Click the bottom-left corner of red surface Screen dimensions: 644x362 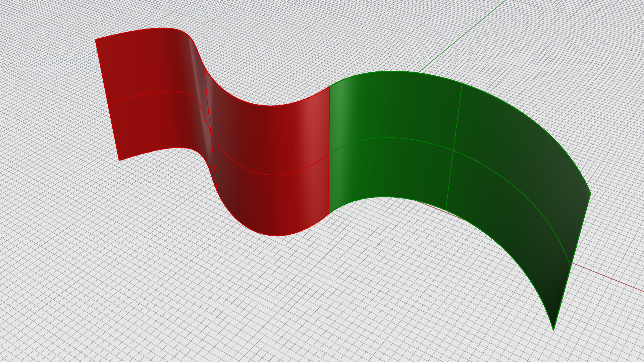pos(119,160)
